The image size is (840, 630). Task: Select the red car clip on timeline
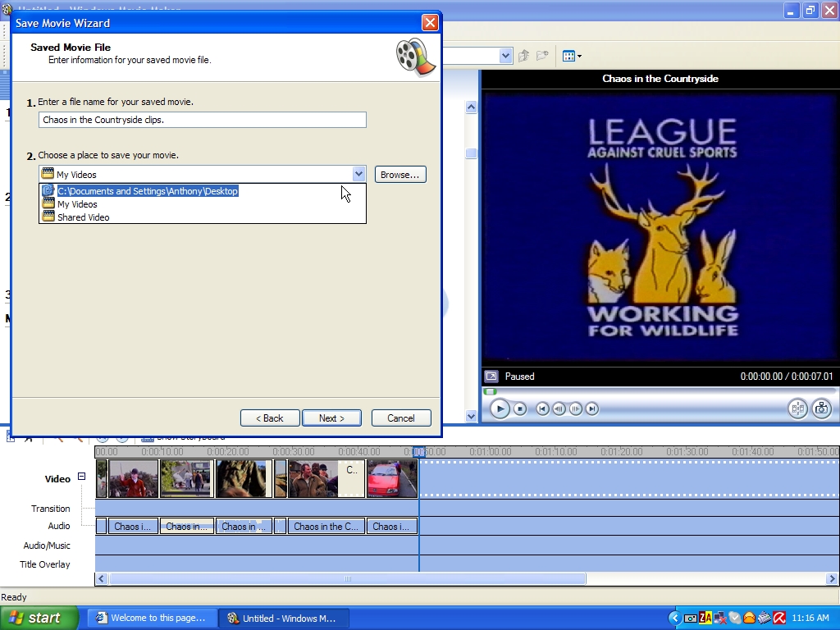click(392, 478)
